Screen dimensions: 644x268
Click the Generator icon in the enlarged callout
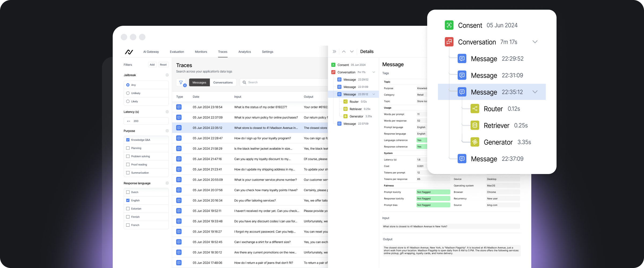point(475,142)
